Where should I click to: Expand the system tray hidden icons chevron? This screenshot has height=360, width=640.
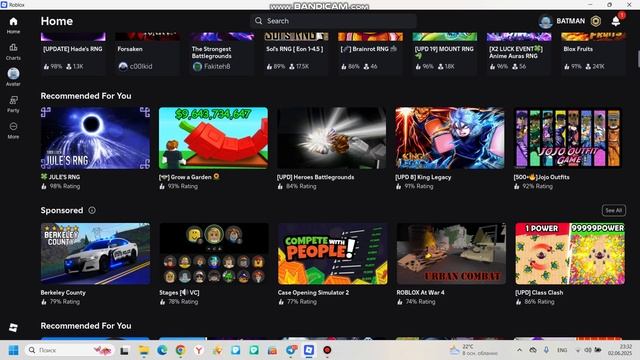coord(519,350)
